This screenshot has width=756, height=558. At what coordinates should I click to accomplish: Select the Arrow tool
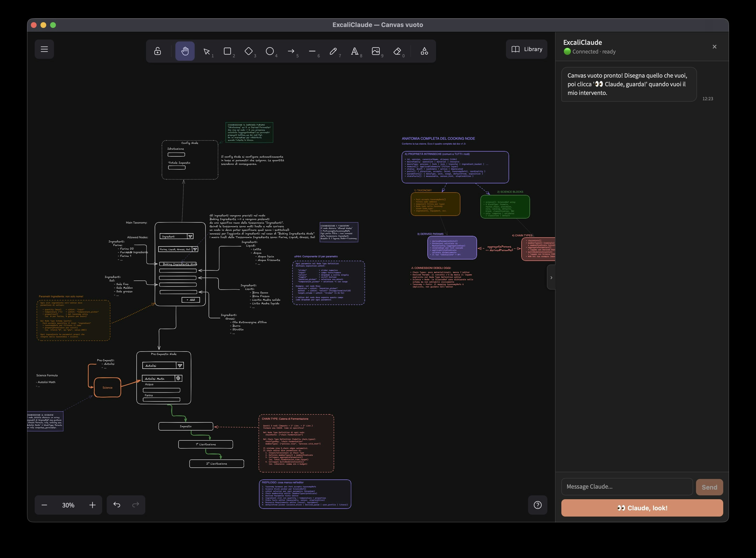click(x=291, y=51)
